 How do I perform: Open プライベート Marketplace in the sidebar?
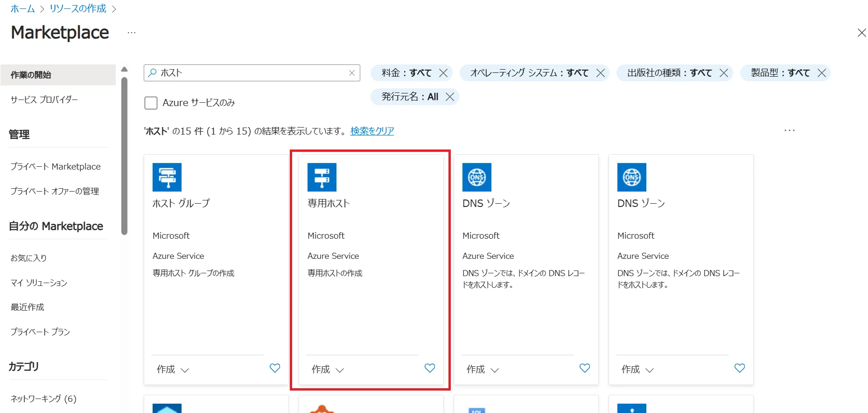[x=56, y=167]
